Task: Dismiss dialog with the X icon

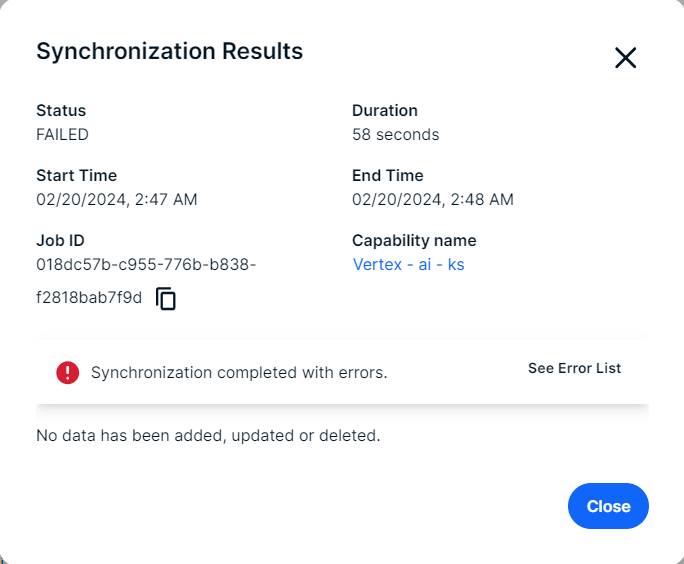Action: tap(625, 58)
